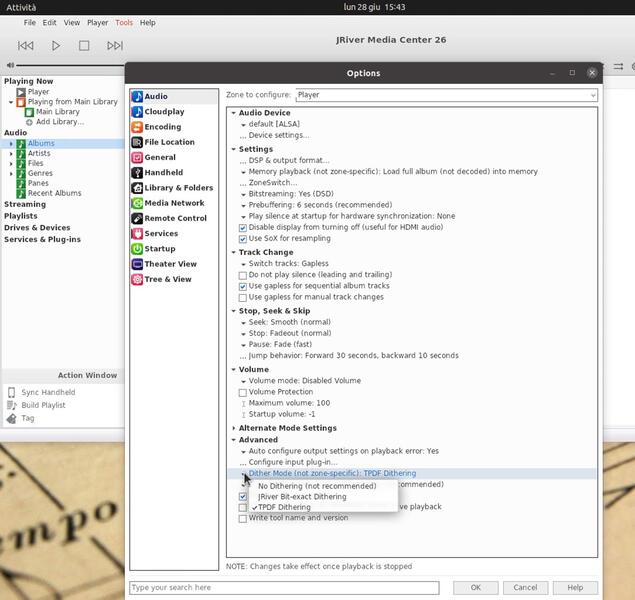Click the Remote Control category icon

click(x=138, y=218)
